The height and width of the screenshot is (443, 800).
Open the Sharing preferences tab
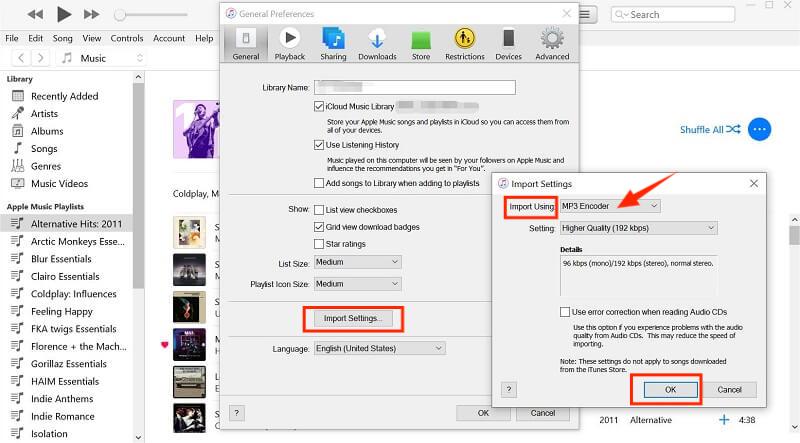[333, 44]
